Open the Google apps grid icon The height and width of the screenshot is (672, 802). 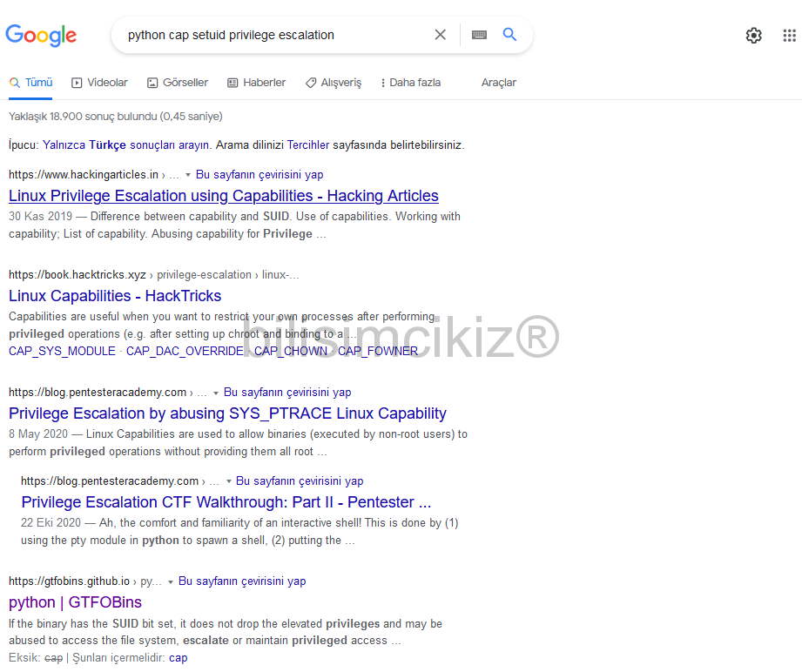coord(789,36)
